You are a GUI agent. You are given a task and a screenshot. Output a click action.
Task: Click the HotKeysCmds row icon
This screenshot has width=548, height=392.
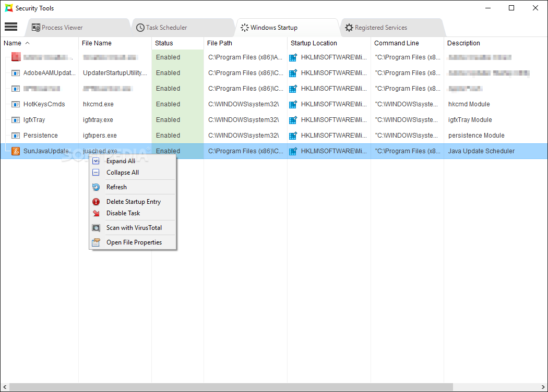16,104
